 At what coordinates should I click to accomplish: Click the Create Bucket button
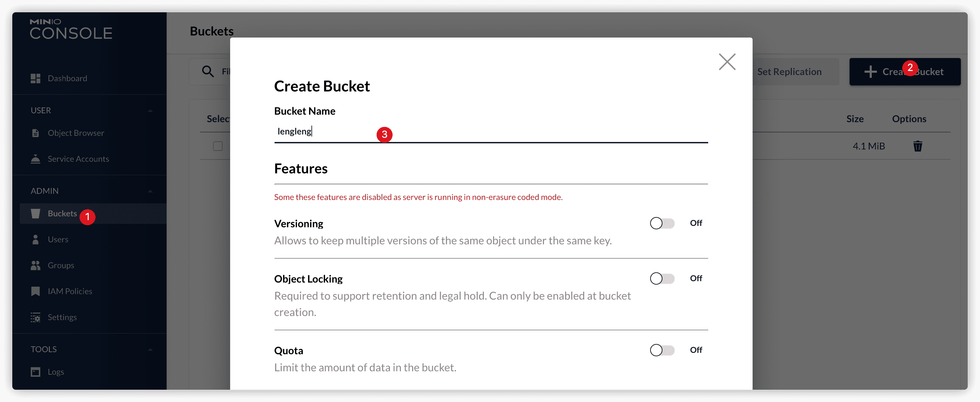coord(905,72)
